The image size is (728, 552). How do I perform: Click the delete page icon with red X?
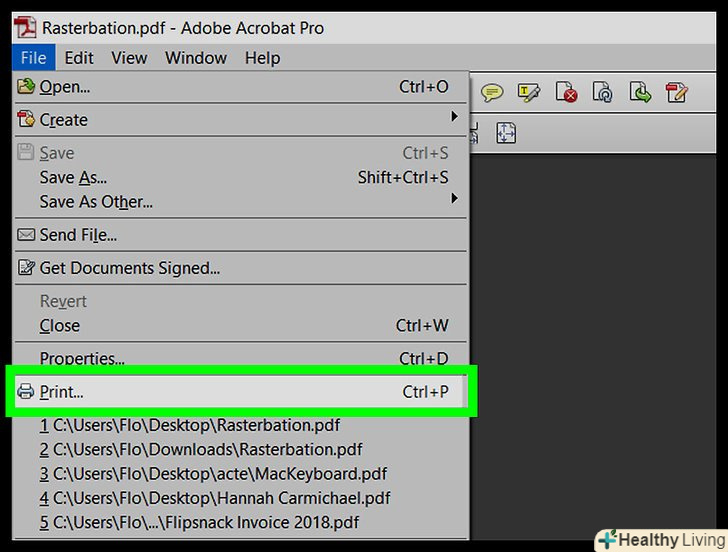pos(566,92)
